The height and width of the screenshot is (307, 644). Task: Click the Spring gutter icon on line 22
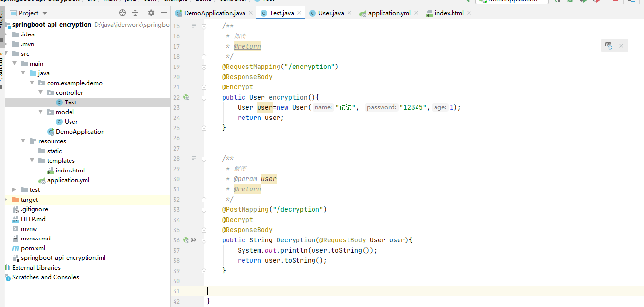186,97
